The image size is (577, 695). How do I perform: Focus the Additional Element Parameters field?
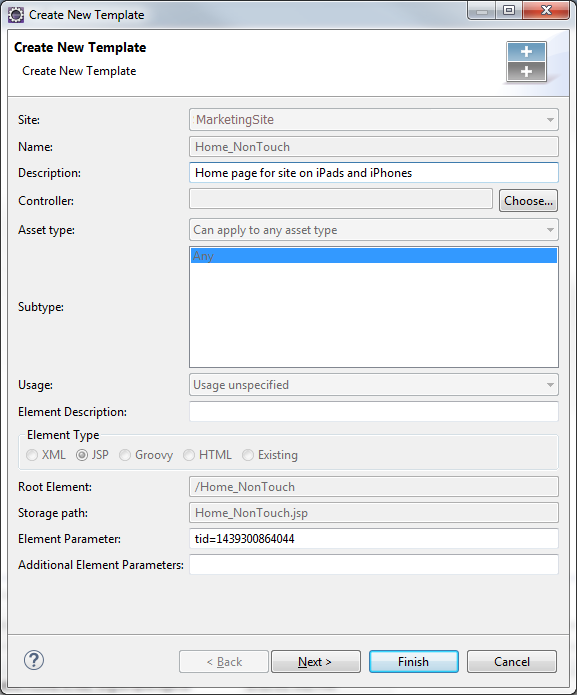pyautogui.click(x=374, y=565)
